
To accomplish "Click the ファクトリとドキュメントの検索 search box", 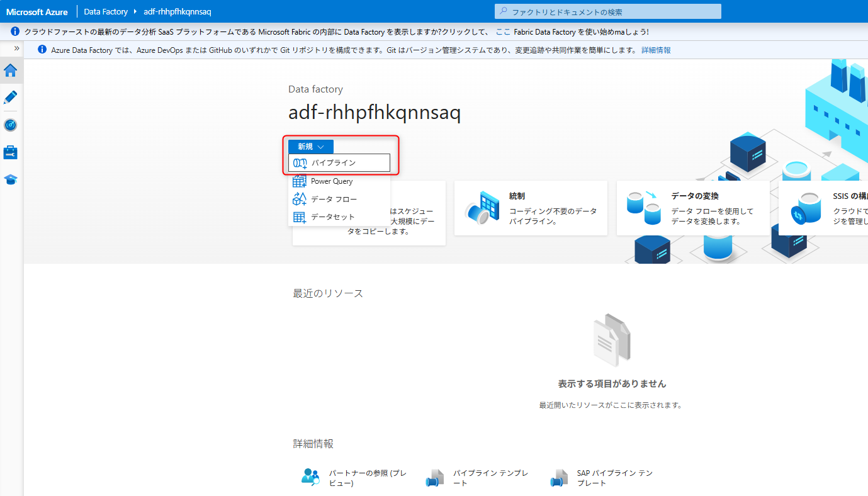I will [x=606, y=11].
